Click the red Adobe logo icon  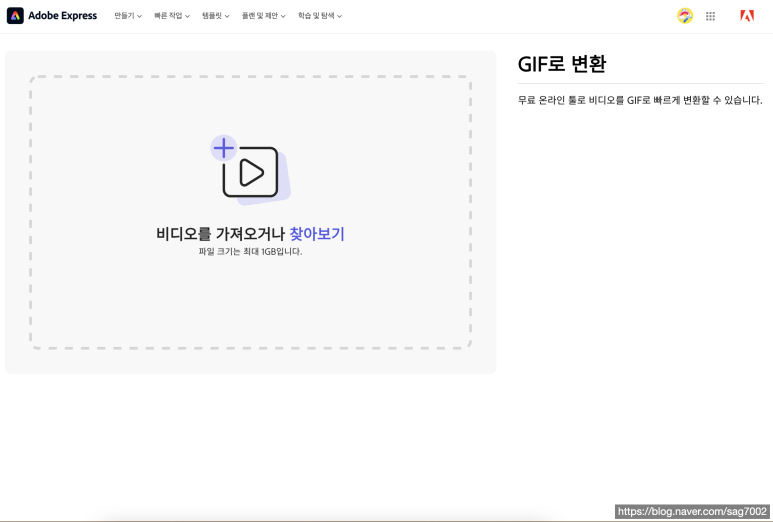(x=747, y=16)
